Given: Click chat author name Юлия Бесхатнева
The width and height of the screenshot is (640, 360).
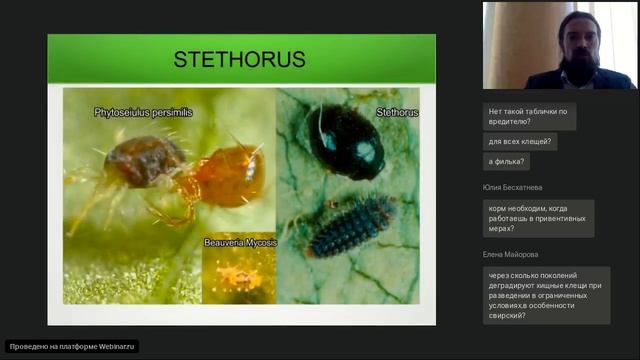Looking at the screenshot, I should [x=512, y=187].
